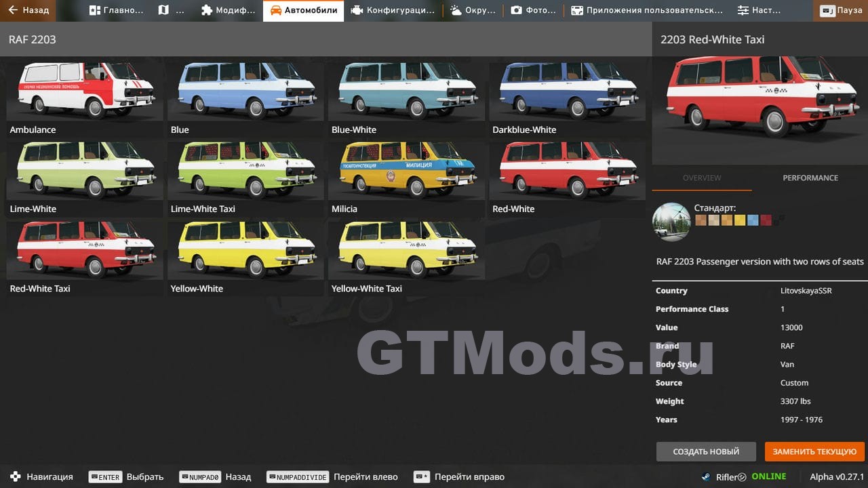Click the NUMPAD0 Назад key hint

(215, 476)
